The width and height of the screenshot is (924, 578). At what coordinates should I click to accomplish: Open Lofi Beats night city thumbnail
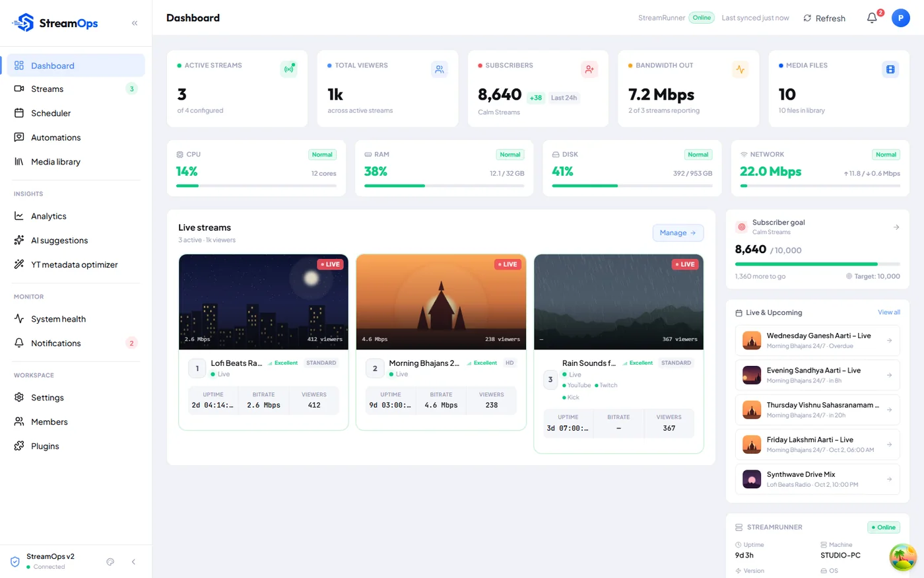coord(263,302)
